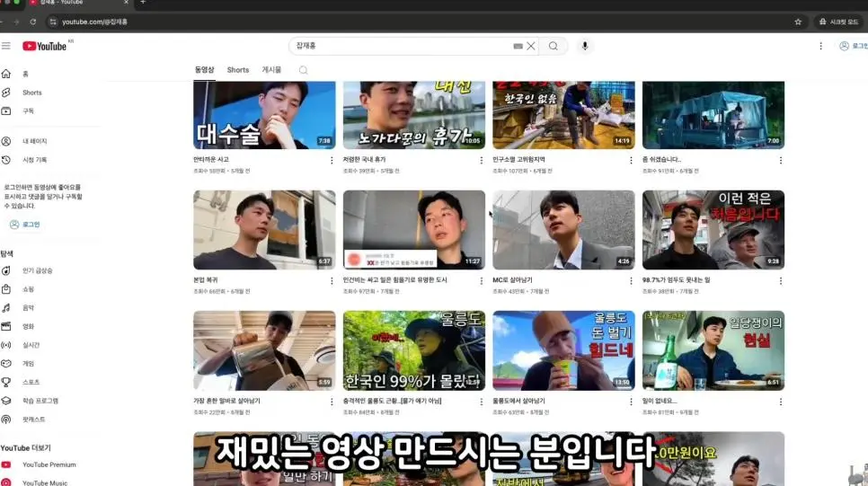Open the 대수술 video thumbnail
Image resolution: width=868 pixels, height=486 pixels.
pos(264,115)
